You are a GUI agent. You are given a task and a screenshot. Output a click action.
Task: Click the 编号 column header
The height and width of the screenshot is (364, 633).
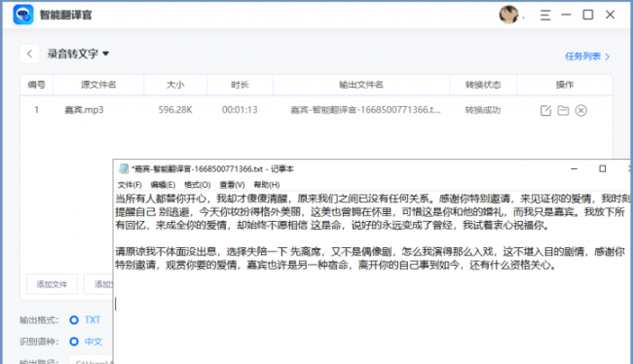[36, 85]
